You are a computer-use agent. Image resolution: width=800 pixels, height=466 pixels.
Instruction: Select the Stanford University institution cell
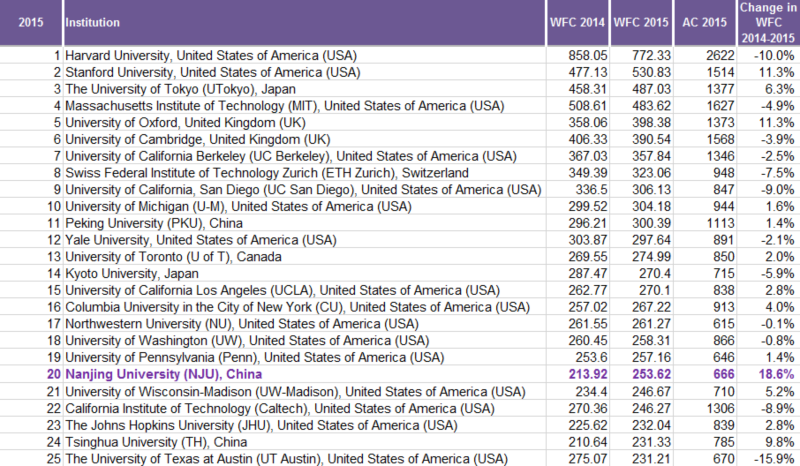(210, 72)
